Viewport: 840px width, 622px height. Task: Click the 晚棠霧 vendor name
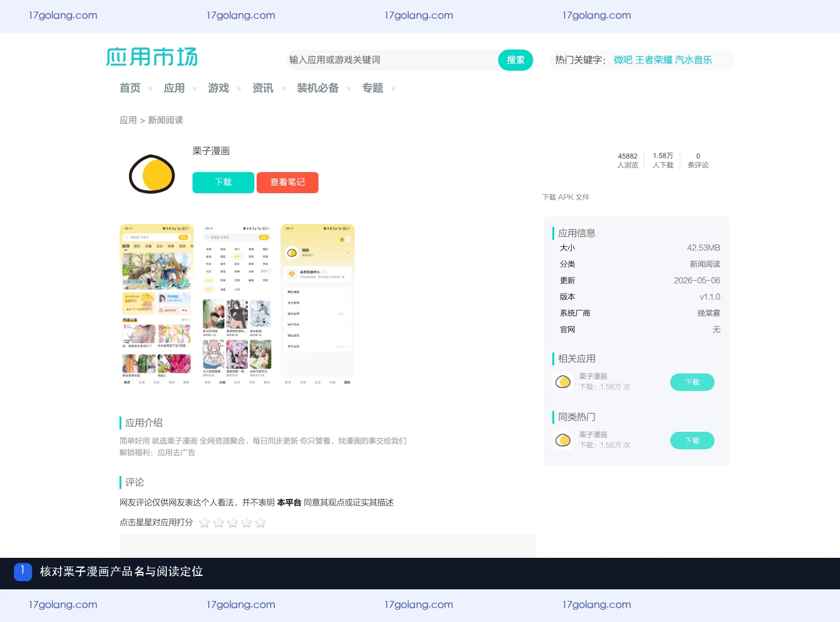[x=709, y=313]
